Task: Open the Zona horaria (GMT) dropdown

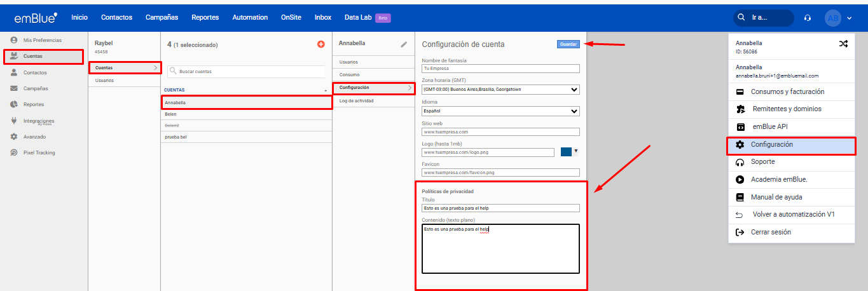Action: point(500,90)
